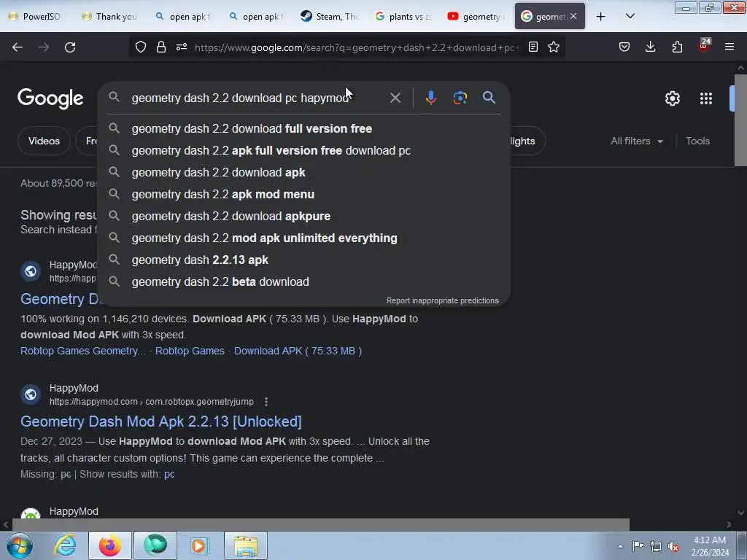Viewport: 747px width, 560px height.
Task: Open the extensions puzzle icon
Action: pyautogui.click(x=677, y=47)
